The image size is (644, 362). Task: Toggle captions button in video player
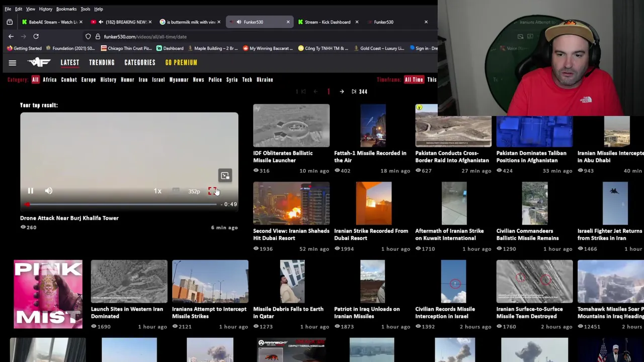click(176, 191)
